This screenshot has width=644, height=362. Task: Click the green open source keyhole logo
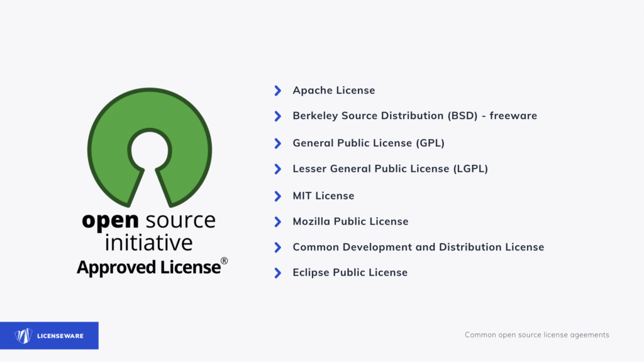[x=150, y=147]
